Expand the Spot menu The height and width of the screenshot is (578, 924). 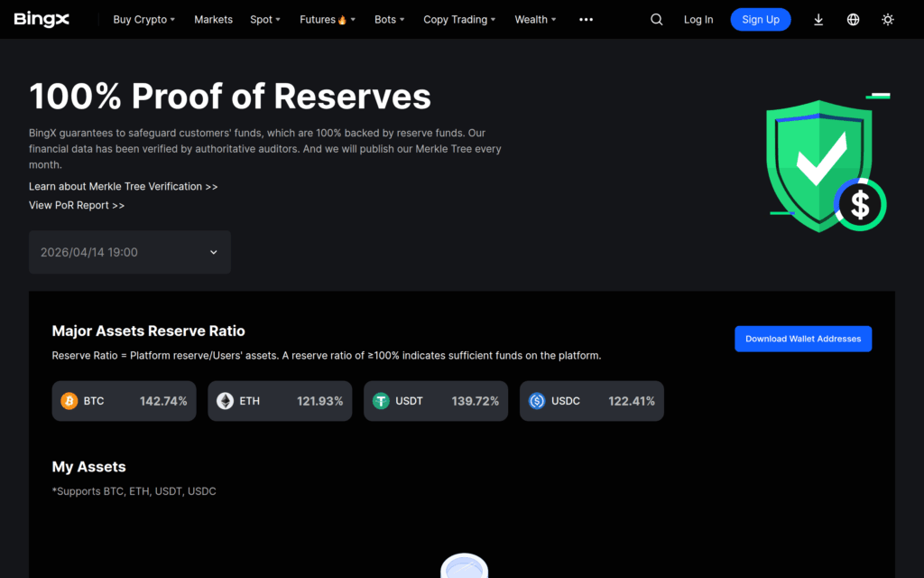[265, 20]
